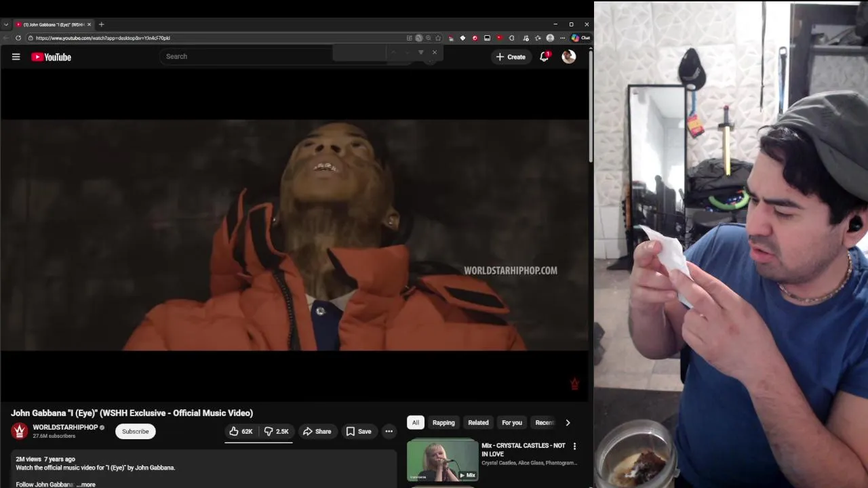Open the browser extensions puzzle icon
Viewport: 868px width, 488px height.
511,38
